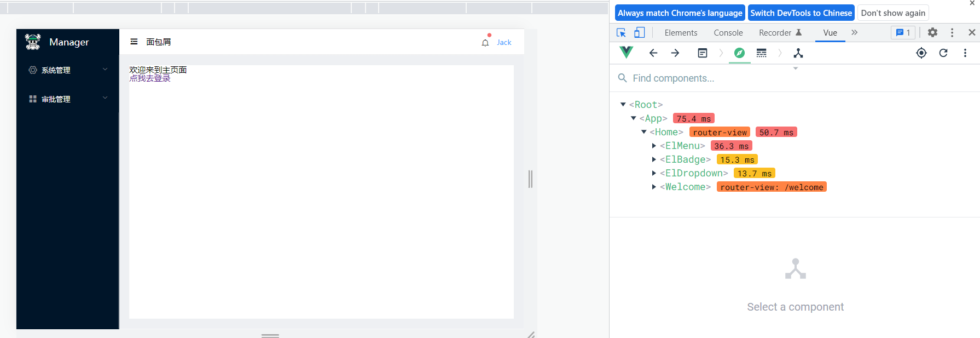This screenshot has width=980, height=338.
Task: Expand the ElMenu tree node
Action: tap(654, 146)
